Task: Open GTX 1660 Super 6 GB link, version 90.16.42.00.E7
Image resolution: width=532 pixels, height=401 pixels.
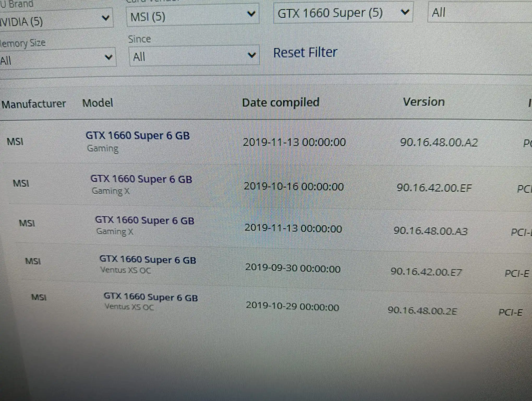Action: click(x=148, y=260)
